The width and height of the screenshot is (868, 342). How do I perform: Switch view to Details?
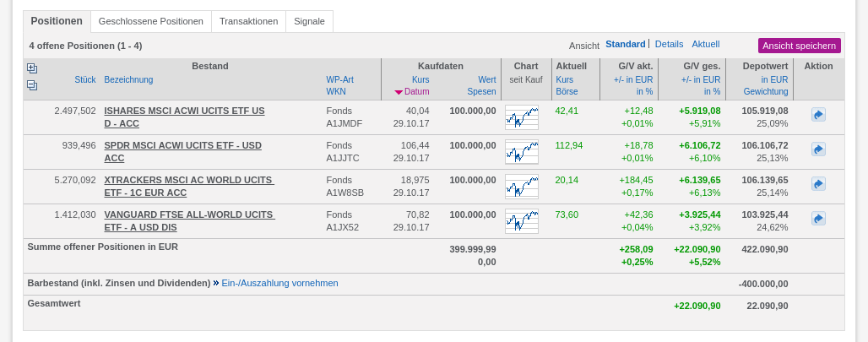coord(669,44)
